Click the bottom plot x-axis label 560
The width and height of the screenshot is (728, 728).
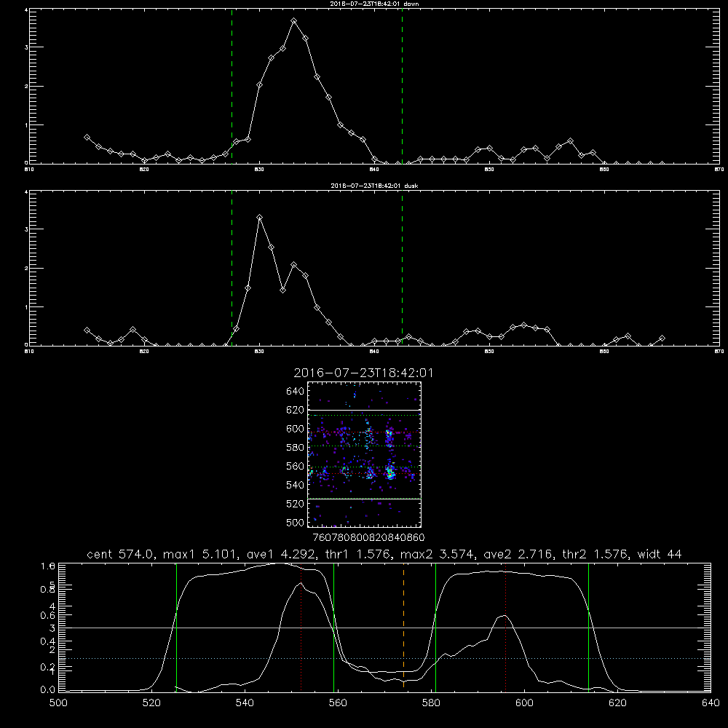(x=338, y=703)
